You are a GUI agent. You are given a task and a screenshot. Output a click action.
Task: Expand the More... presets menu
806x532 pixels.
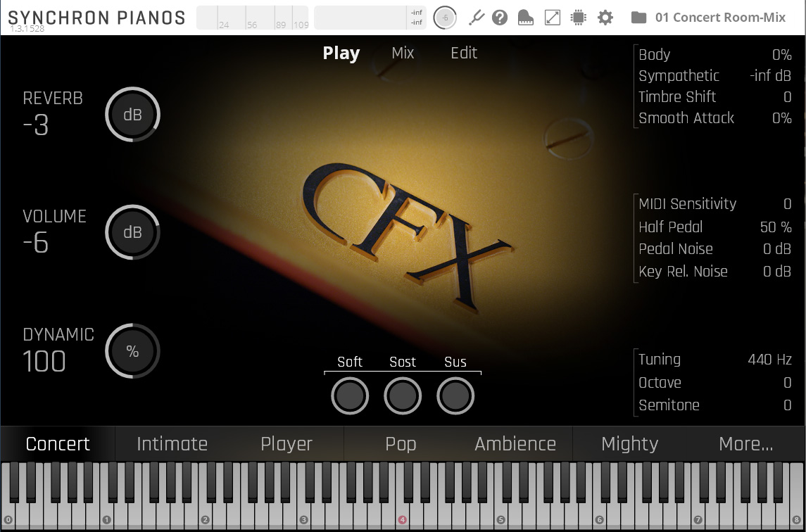click(x=745, y=444)
